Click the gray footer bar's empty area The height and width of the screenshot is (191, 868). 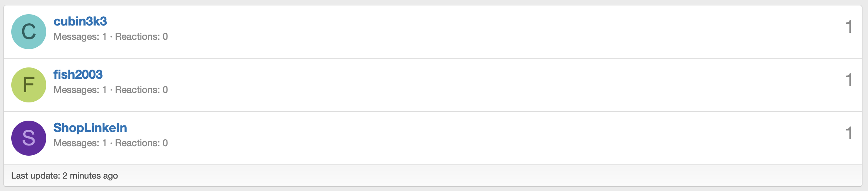pyautogui.click(x=473, y=176)
